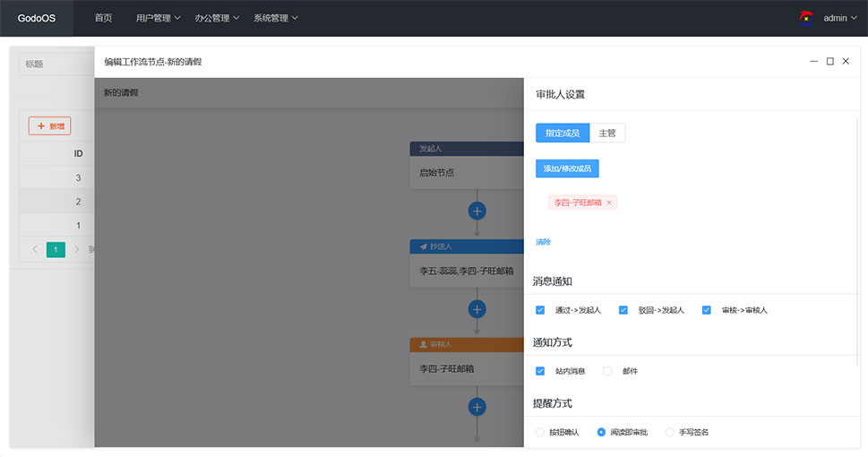The image size is (868, 457).
Task: Click the 清除 link
Action: [544, 242]
